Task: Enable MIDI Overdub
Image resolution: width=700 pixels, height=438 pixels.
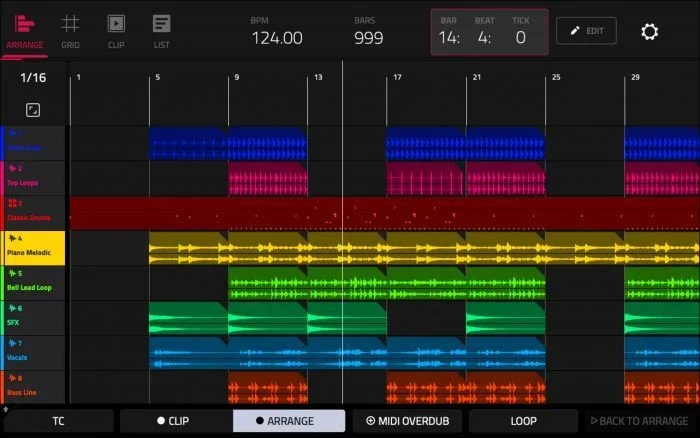Action: click(x=406, y=421)
